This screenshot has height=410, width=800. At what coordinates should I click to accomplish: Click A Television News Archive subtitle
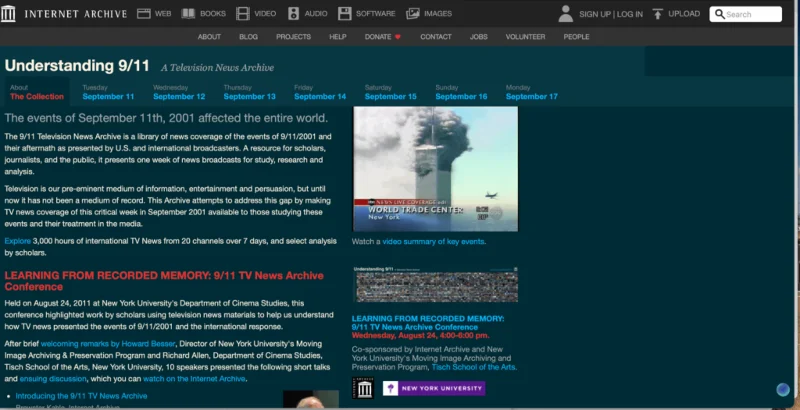point(217,68)
